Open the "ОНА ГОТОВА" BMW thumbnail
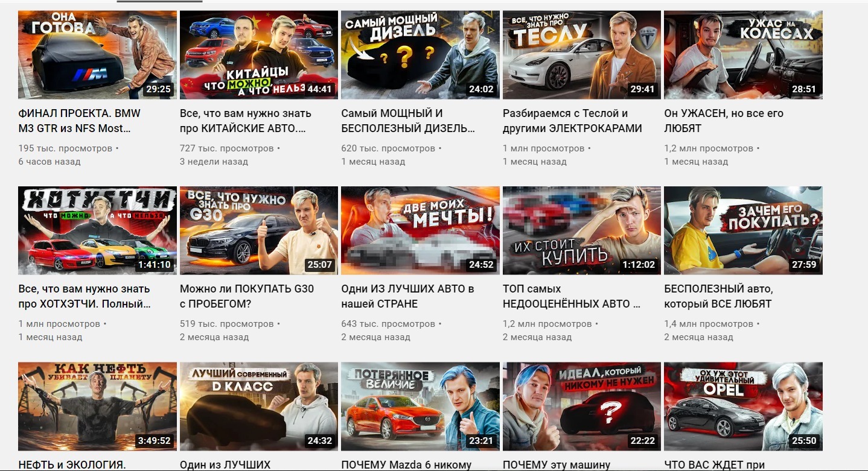The height and width of the screenshot is (471, 868). click(97, 55)
